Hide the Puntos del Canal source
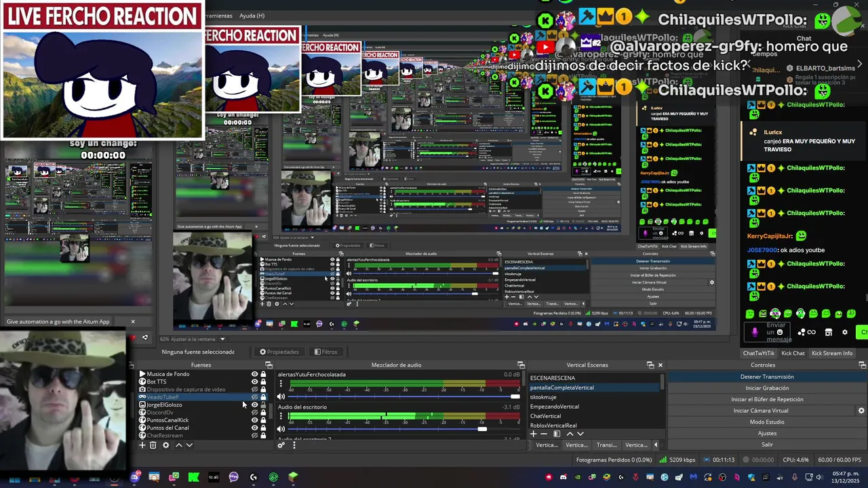Image resolution: width=868 pixels, height=488 pixels. coord(255,428)
